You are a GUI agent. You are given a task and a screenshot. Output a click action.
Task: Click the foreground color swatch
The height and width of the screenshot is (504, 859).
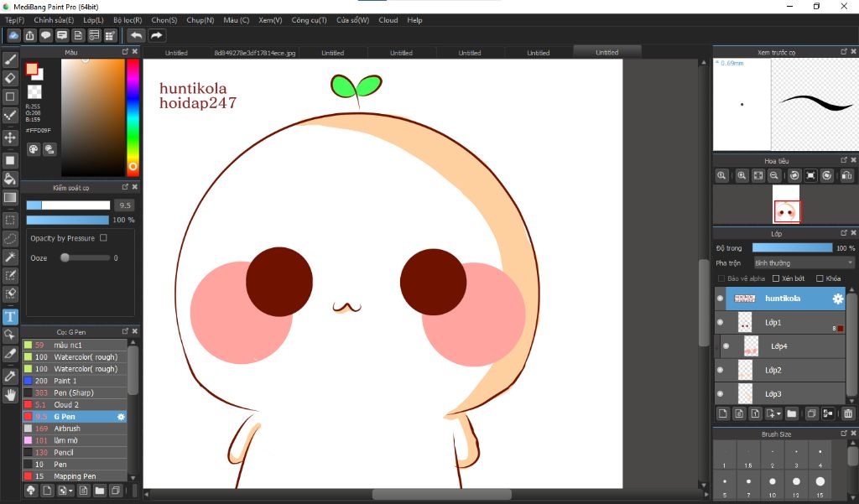32,69
